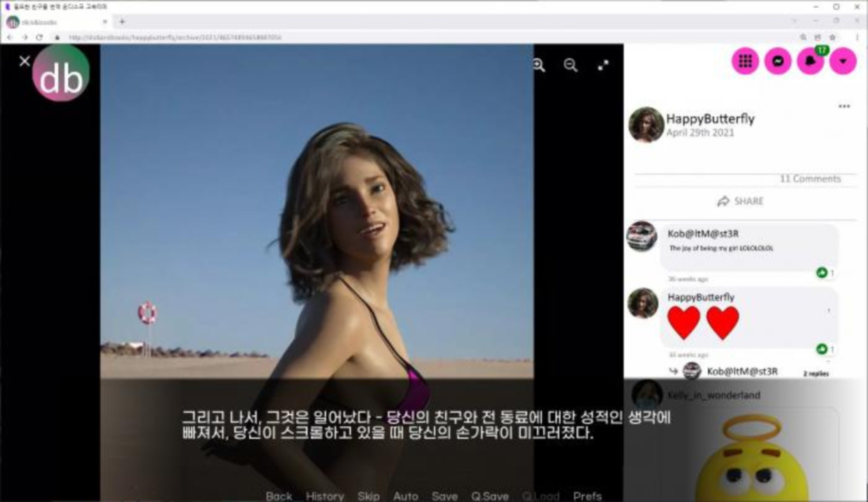Open the post options three-dot menu
868x502 pixels.
(844, 107)
